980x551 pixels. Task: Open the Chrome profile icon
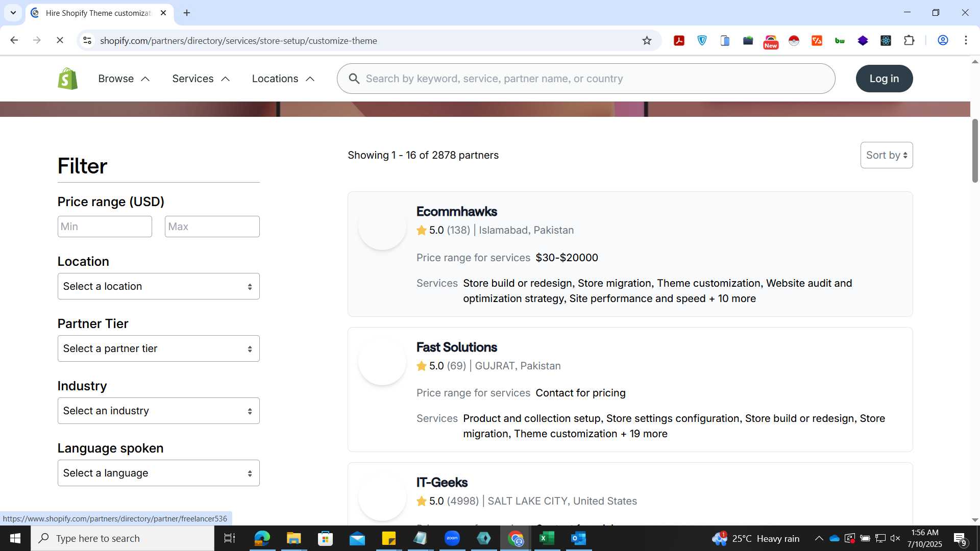(943, 40)
